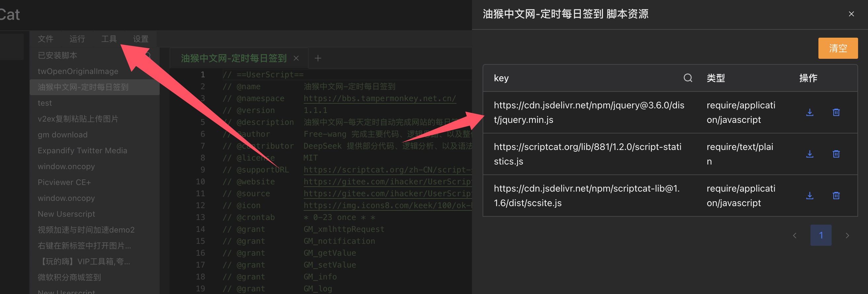Open the 运行 menu
This screenshot has height=294, width=868.
tap(77, 39)
